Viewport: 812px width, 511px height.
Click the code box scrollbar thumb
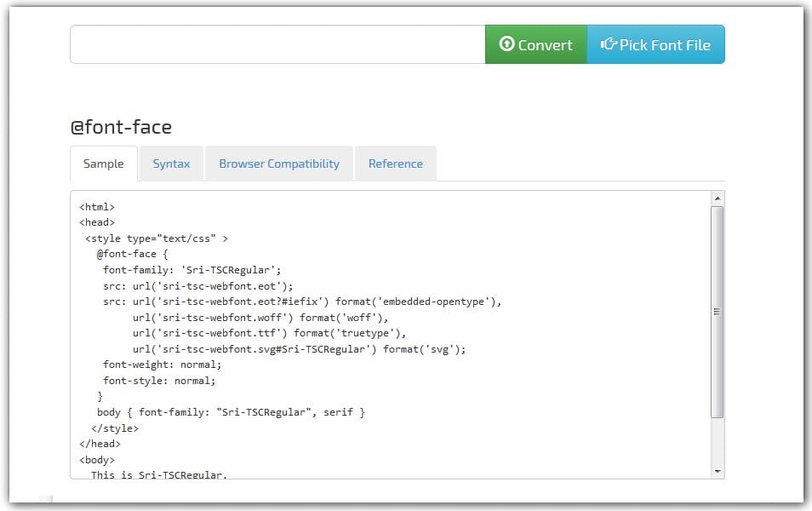(718, 311)
